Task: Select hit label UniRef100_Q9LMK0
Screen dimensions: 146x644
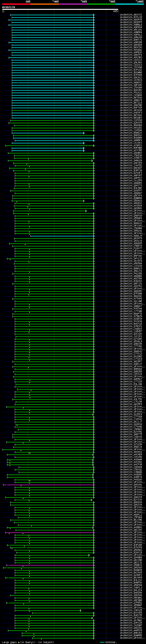Action: tap(131, 63)
